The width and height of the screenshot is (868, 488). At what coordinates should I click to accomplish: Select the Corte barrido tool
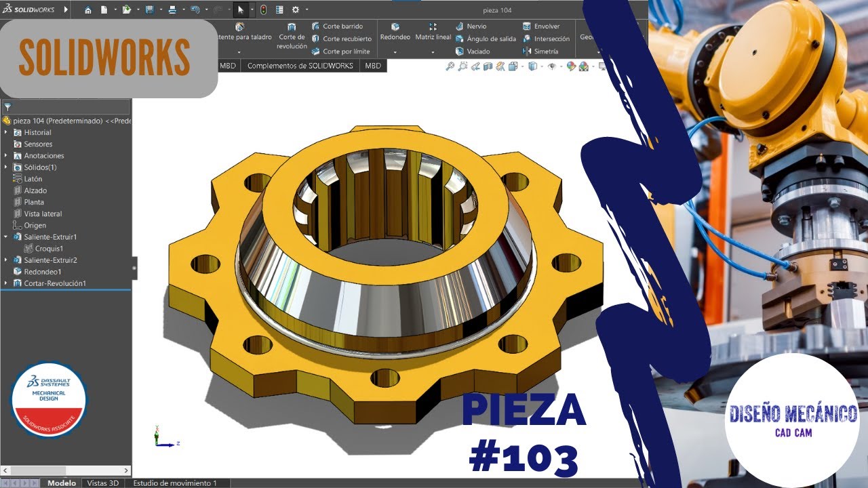[337, 26]
